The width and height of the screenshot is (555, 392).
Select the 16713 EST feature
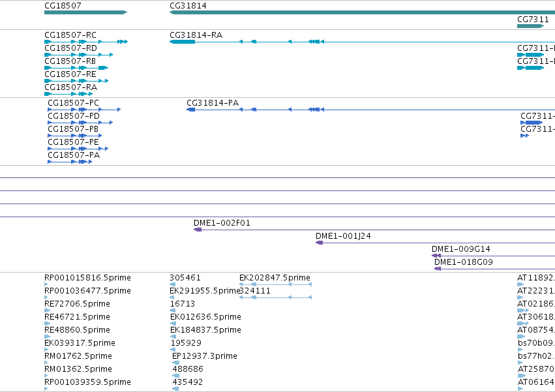[x=172, y=310]
